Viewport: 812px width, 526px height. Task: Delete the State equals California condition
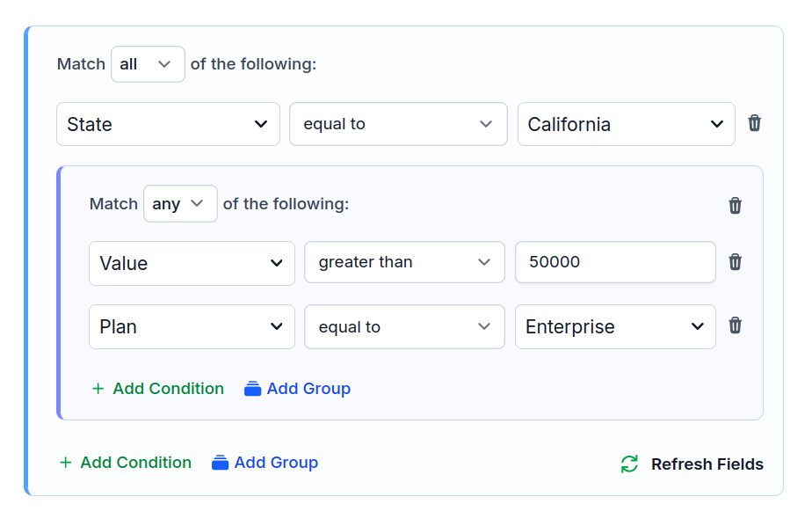pyautogui.click(x=754, y=123)
